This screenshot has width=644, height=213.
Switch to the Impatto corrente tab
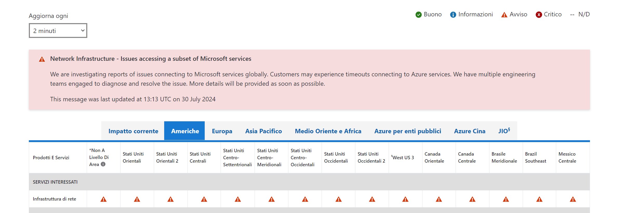pos(133,131)
